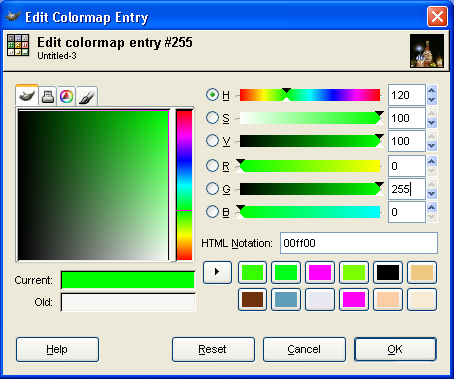Select the S (saturation) radio button
Screen dimensions: 454x379
pyautogui.click(x=212, y=118)
